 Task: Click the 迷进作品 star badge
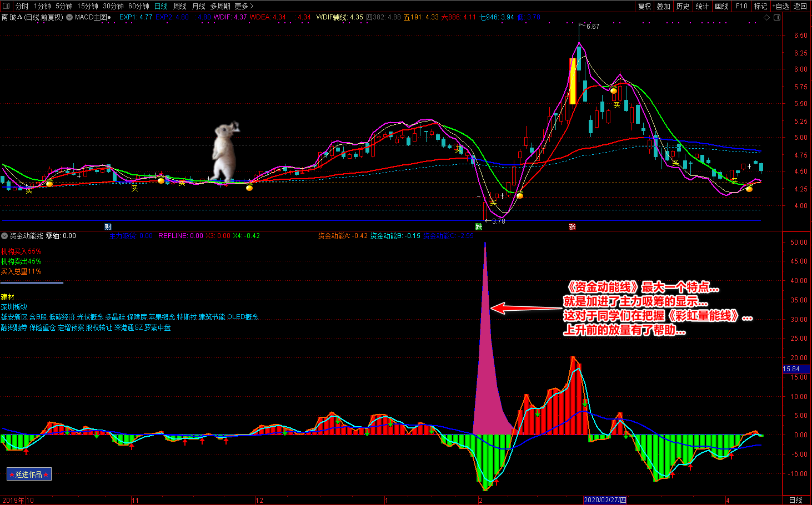coord(29,474)
